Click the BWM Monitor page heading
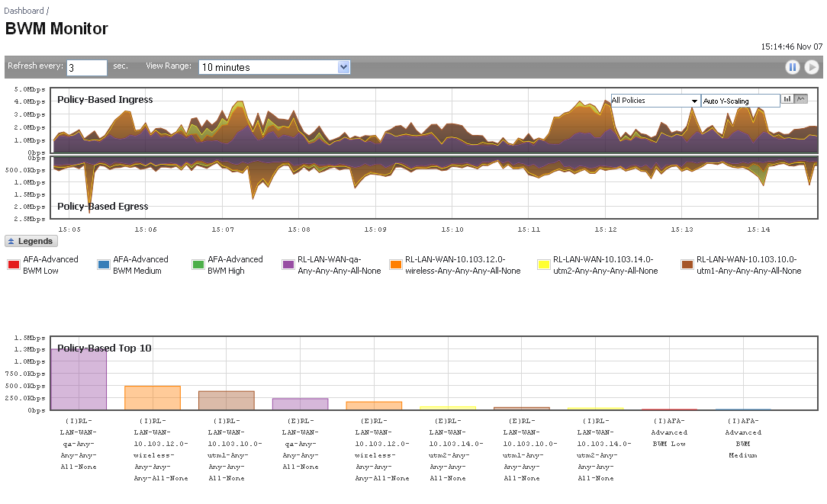This screenshot has width=827, height=504. [x=56, y=28]
